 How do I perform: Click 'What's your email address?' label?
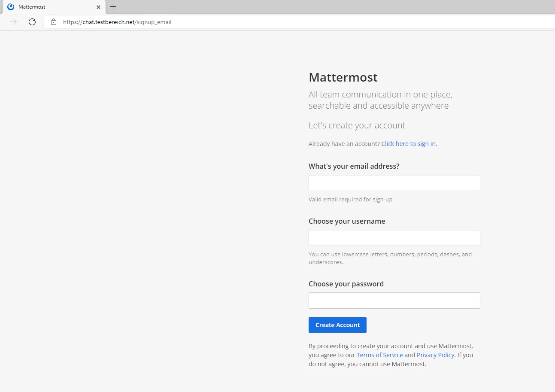(x=354, y=166)
